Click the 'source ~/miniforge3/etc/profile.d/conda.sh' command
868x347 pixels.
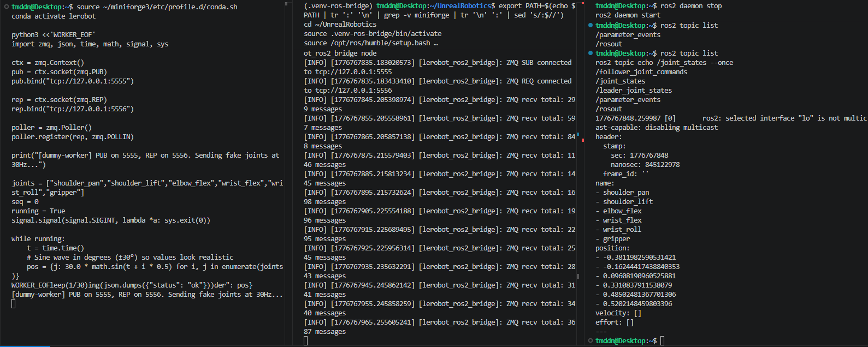point(157,7)
